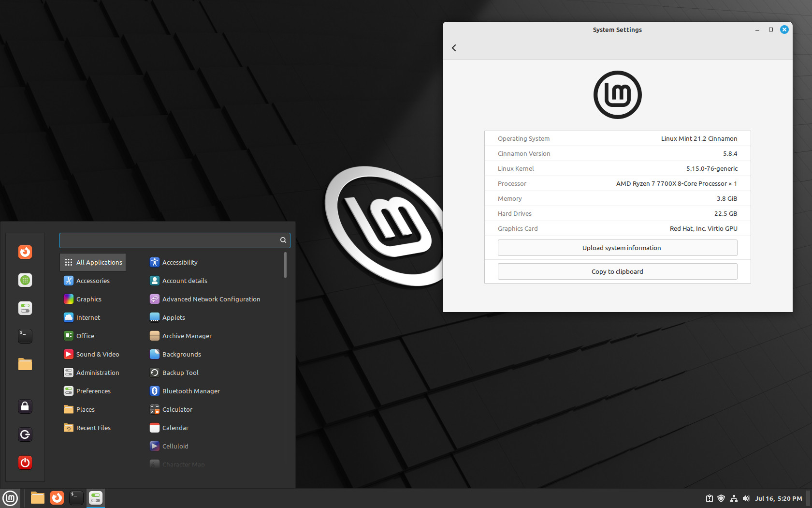Open Terminal from the taskbar panel
This screenshot has height=508, width=812.
(x=76, y=498)
